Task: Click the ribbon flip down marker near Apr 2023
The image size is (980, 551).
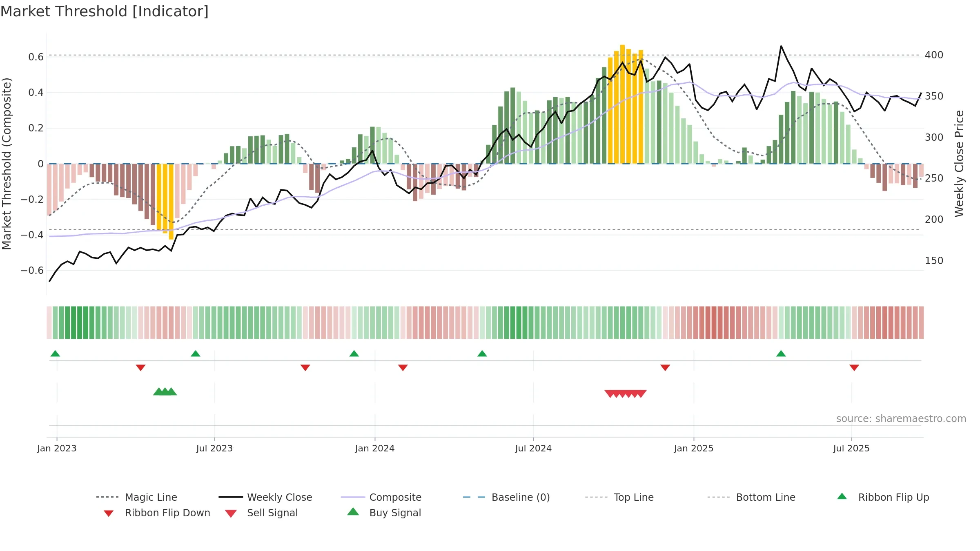Action: click(140, 368)
